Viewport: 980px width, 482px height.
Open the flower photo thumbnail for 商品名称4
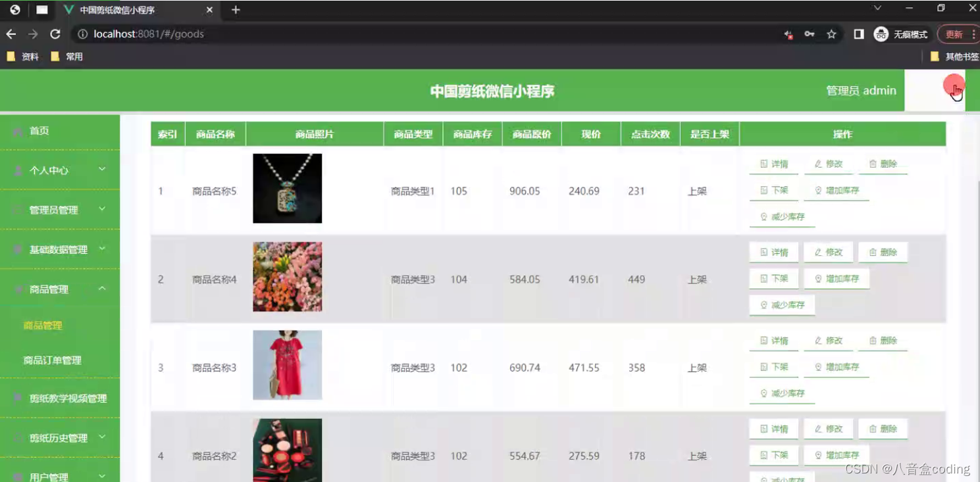pyautogui.click(x=287, y=276)
